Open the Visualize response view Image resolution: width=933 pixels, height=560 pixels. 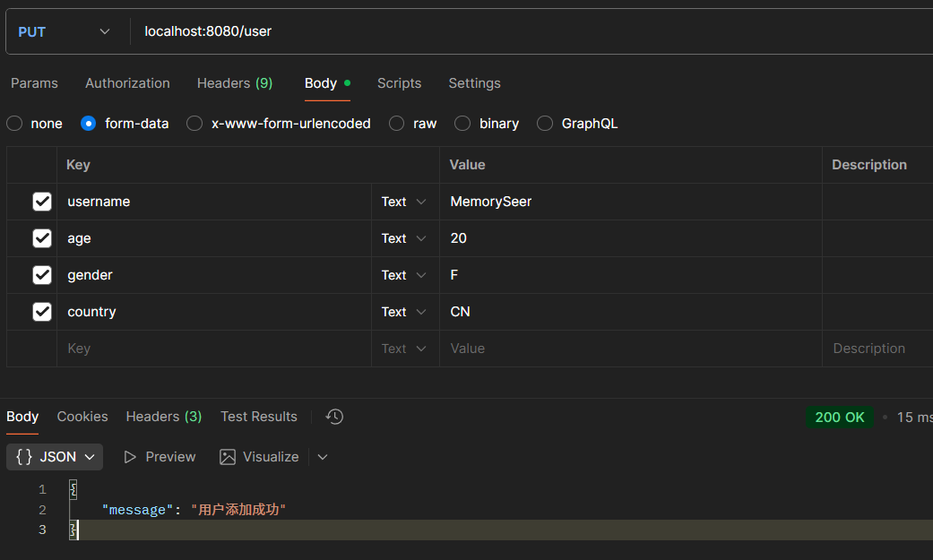[x=259, y=457]
